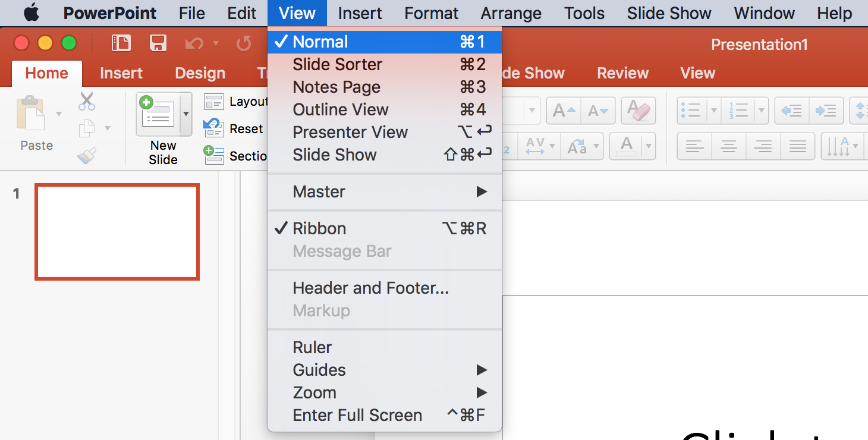Click the Copy icon

(87, 128)
